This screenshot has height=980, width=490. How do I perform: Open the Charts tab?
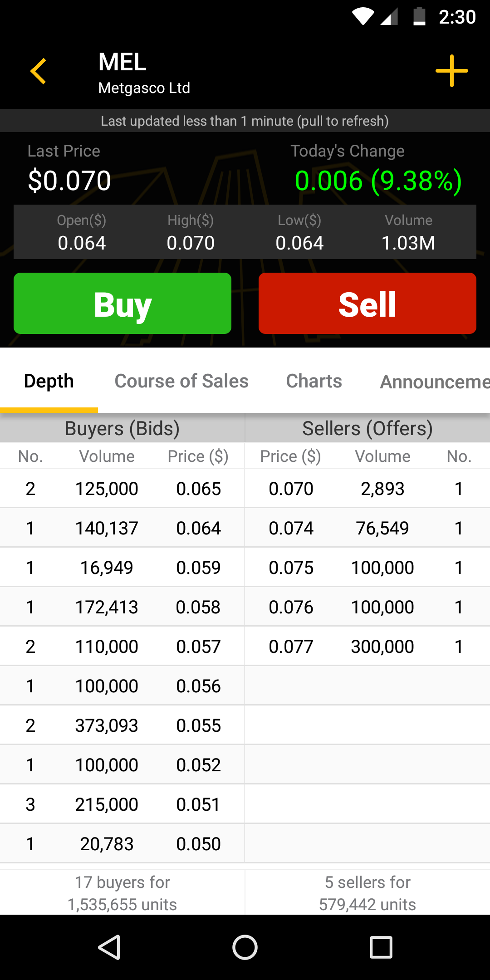[x=314, y=381]
